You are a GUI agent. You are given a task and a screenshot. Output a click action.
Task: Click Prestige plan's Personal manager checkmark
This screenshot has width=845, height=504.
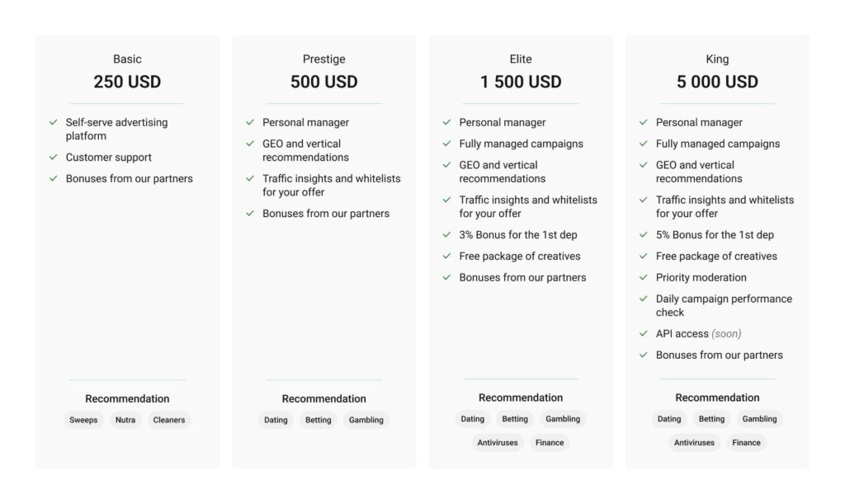click(250, 123)
